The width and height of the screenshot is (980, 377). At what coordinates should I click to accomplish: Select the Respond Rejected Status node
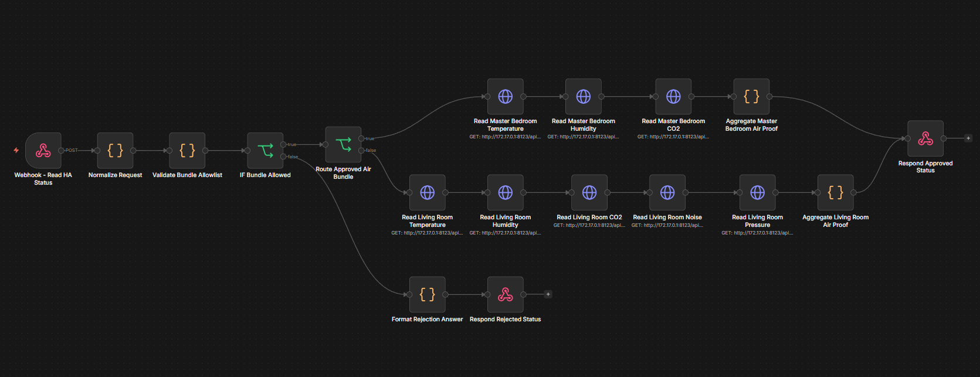click(x=506, y=295)
